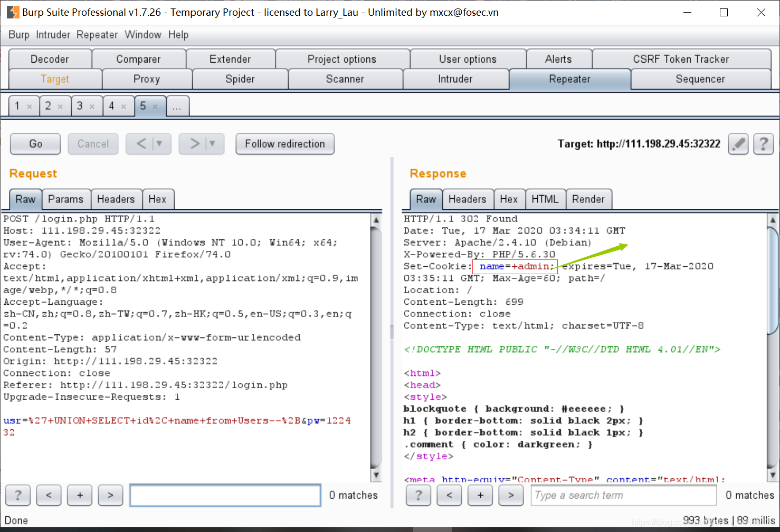
Task: Switch to the Spider tab
Action: [x=241, y=79]
